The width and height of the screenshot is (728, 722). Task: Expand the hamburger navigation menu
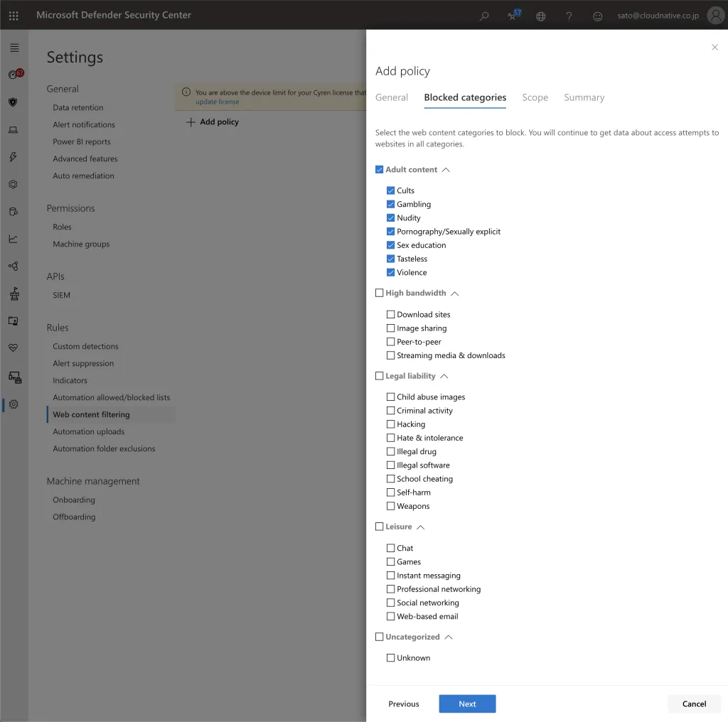pos(14,48)
